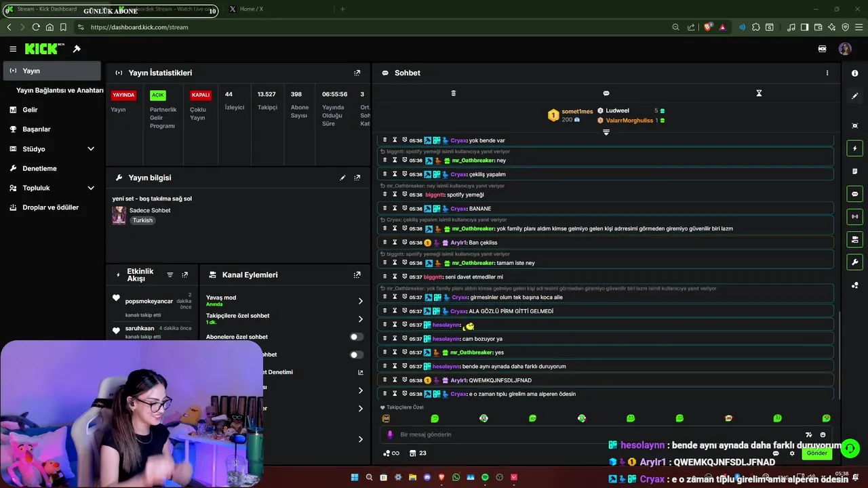Pop out the Etkinlik Akışı panel
Screen dimensions: 868x488
(x=184, y=274)
